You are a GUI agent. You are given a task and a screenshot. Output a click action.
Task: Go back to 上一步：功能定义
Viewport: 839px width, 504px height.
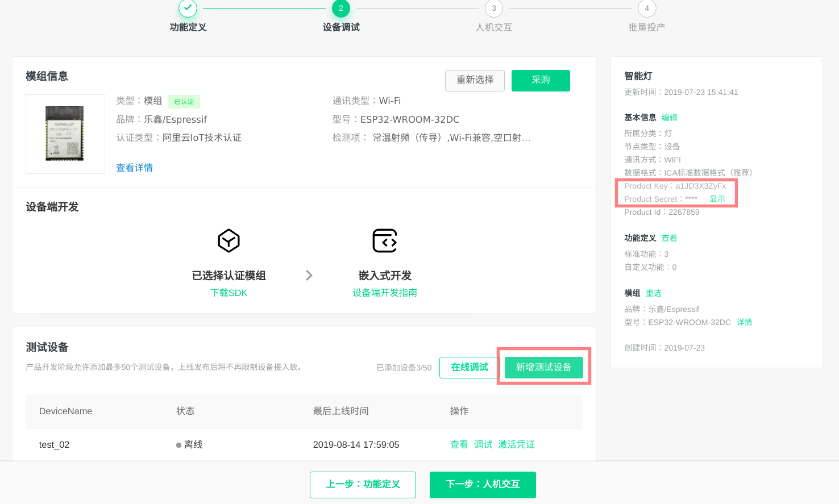click(x=363, y=484)
